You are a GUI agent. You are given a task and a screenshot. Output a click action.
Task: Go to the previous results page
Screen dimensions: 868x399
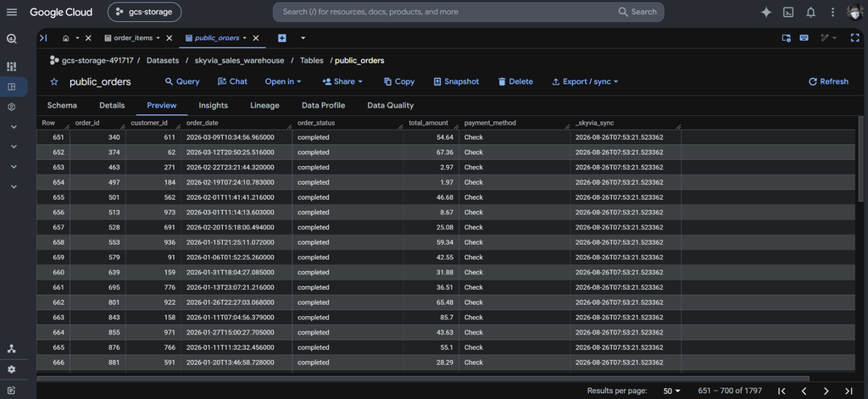coord(804,391)
